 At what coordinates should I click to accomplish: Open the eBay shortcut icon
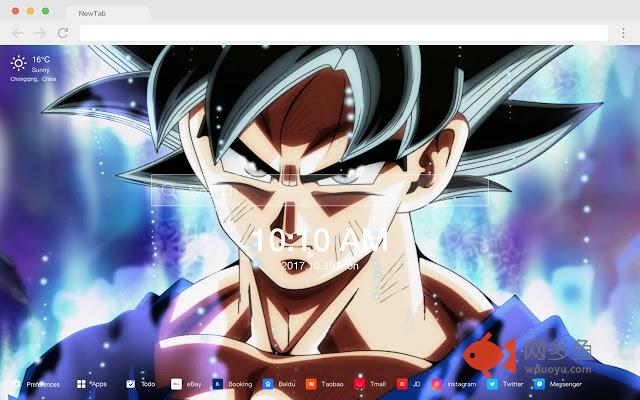[176, 384]
